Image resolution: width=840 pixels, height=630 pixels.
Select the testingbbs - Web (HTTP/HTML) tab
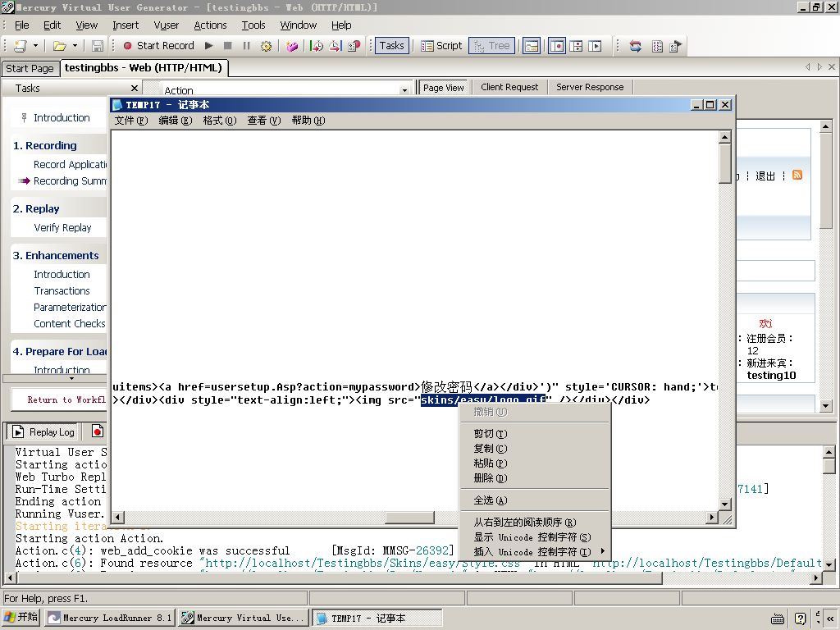click(143, 68)
